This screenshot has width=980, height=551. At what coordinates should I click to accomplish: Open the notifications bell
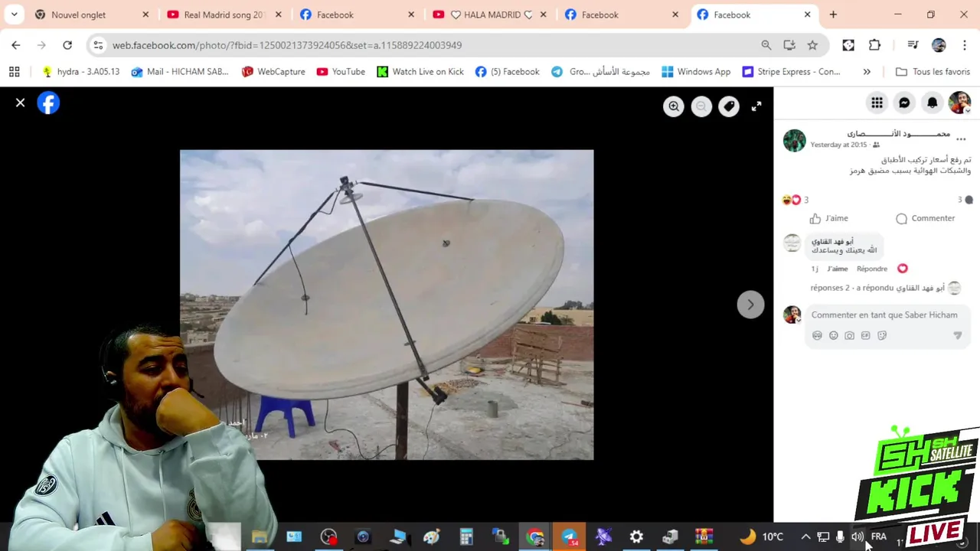point(932,103)
